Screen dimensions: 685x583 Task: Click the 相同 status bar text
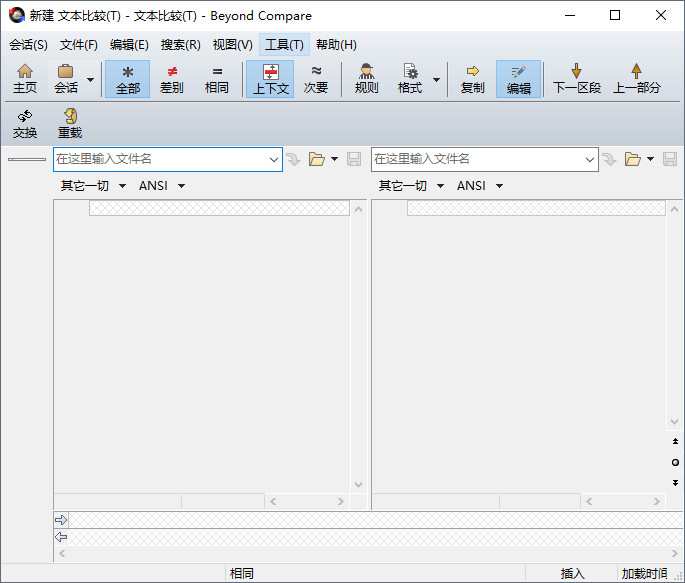(x=242, y=573)
